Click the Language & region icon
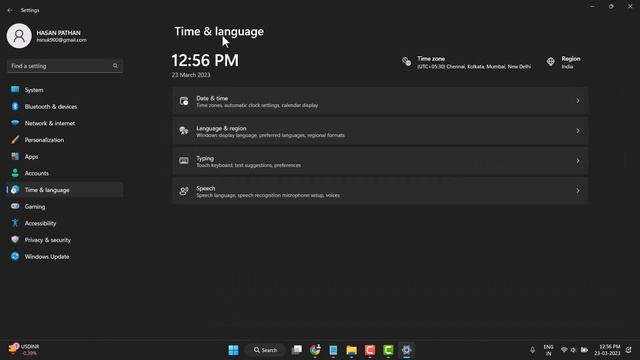Viewport: 640px width, 360px height. click(184, 131)
